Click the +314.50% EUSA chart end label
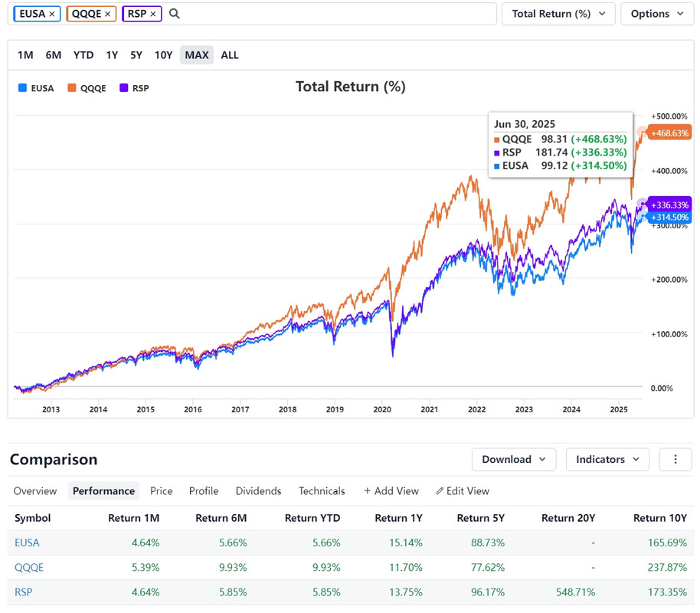This screenshot has width=700, height=613. pos(669,217)
